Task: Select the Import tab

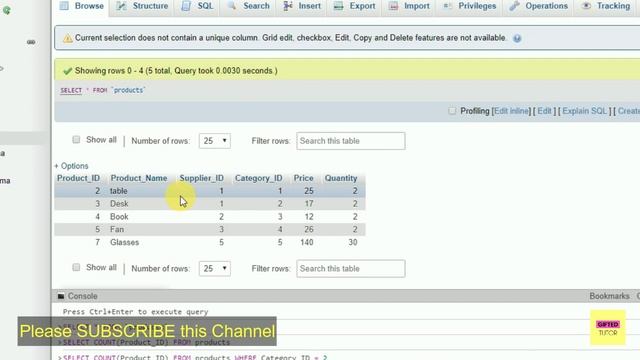Action: coord(409,6)
